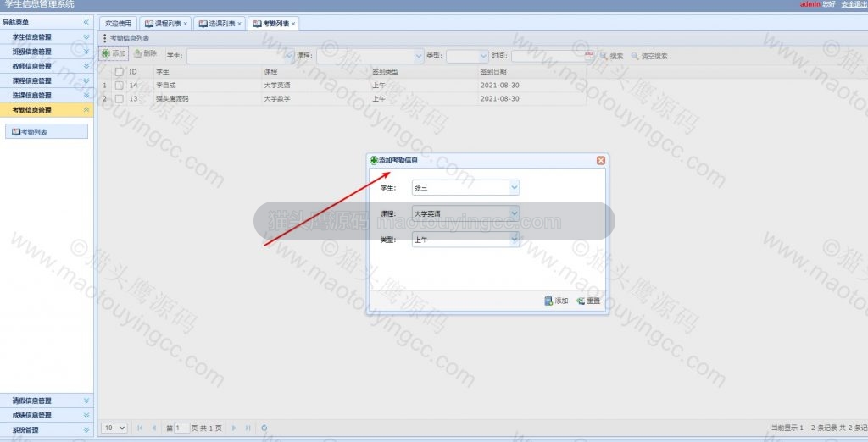Close the 添加考勤信息 dialog
Viewport: 868px width, 442px height.
(601, 160)
